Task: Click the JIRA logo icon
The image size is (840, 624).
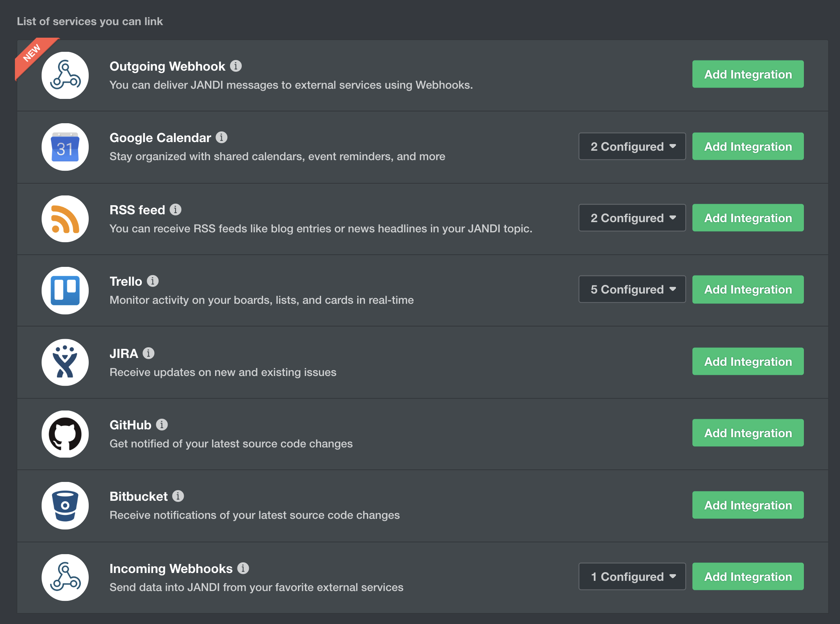Action: click(65, 362)
